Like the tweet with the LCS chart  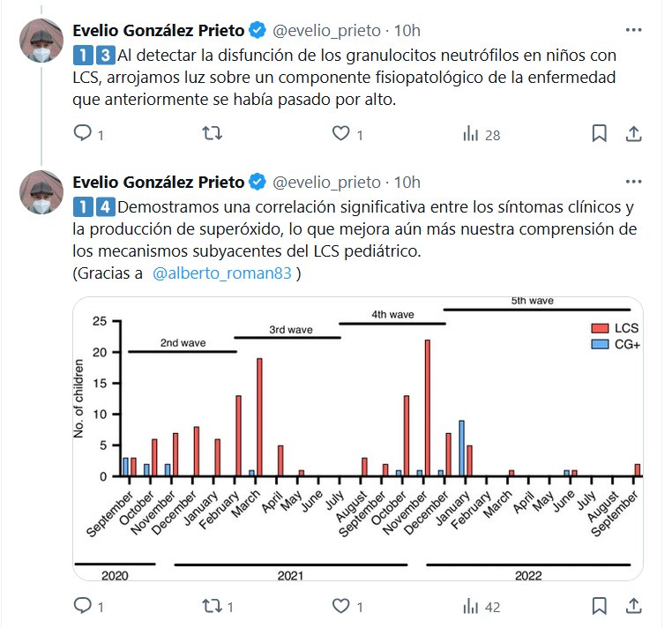coord(341,606)
